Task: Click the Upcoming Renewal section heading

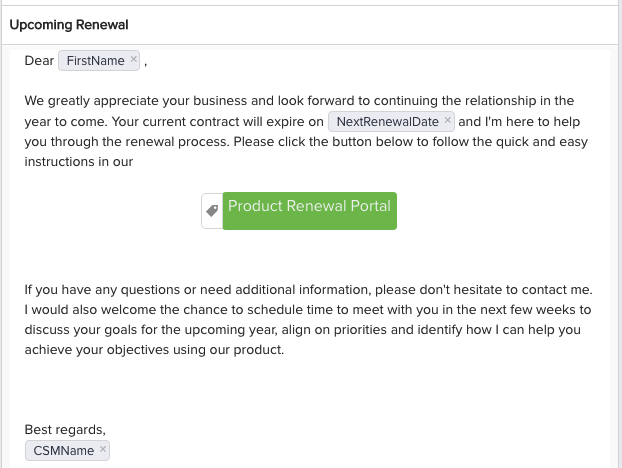Action: click(68, 24)
